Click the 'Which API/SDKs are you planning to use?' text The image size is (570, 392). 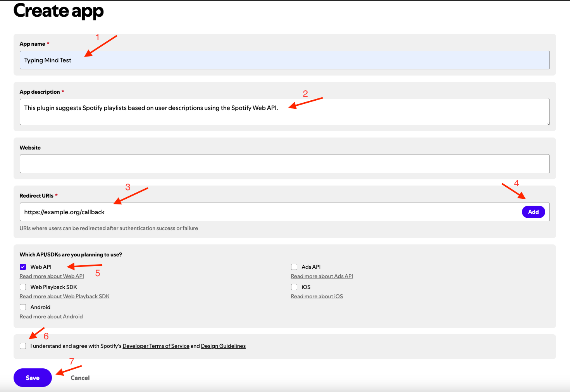point(71,254)
